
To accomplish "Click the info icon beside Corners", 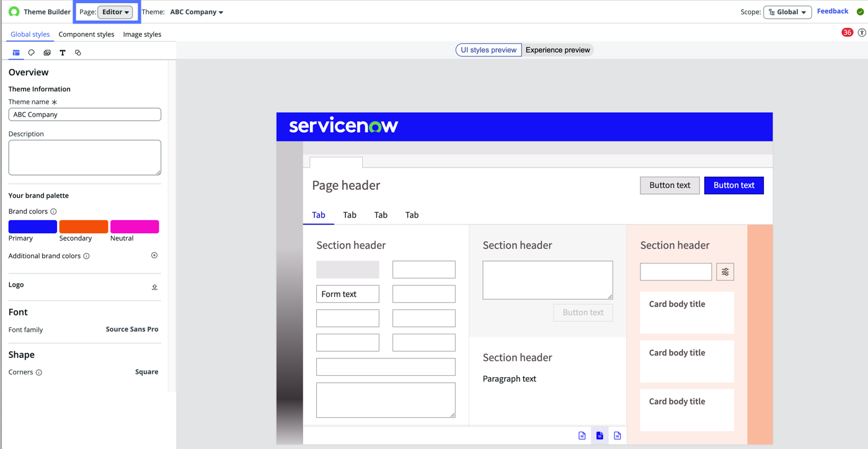I will (x=39, y=373).
